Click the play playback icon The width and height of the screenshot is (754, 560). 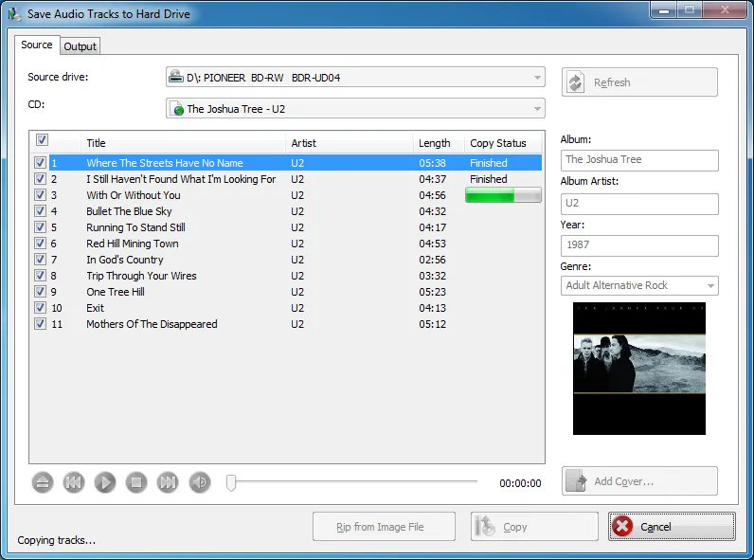[105, 482]
